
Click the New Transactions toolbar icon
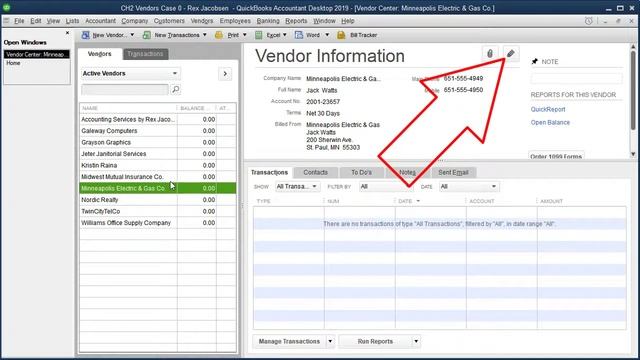coord(147,35)
